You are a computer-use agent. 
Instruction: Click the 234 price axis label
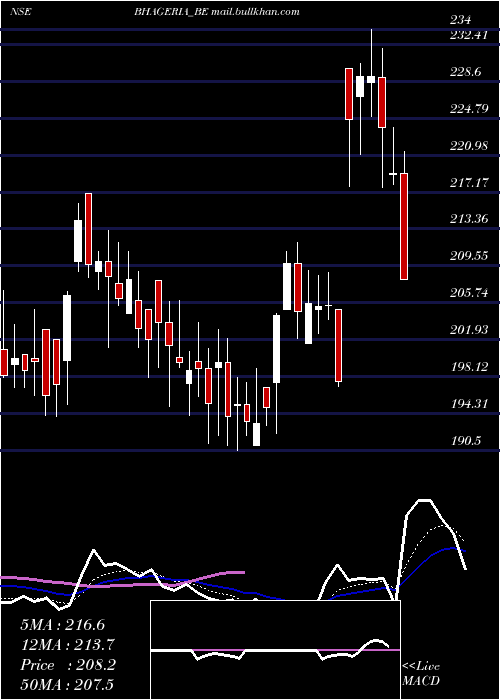pyautogui.click(x=461, y=20)
